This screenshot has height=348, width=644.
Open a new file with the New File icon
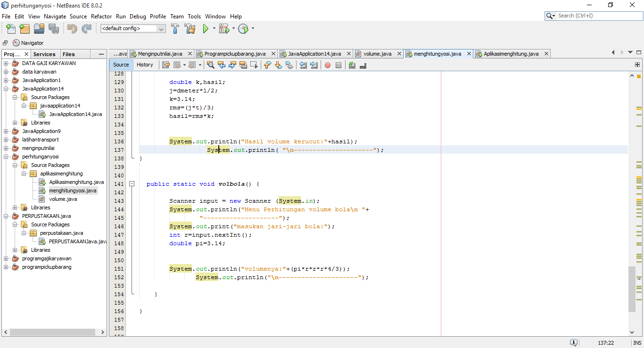(x=10, y=28)
